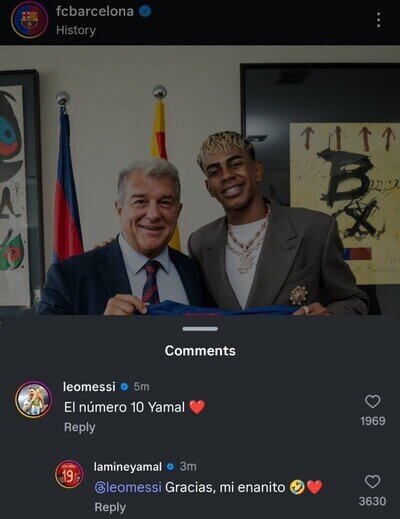View the 3630 likes count
The width and height of the screenshot is (400, 519).
pyautogui.click(x=373, y=501)
